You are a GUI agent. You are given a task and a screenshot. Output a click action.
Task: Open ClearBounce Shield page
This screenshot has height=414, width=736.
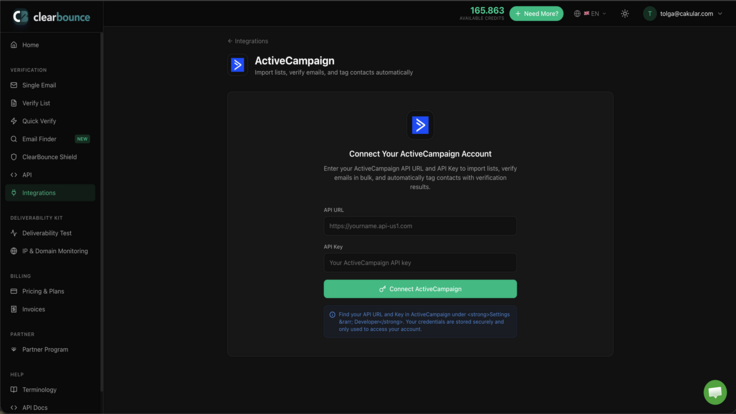click(50, 157)
